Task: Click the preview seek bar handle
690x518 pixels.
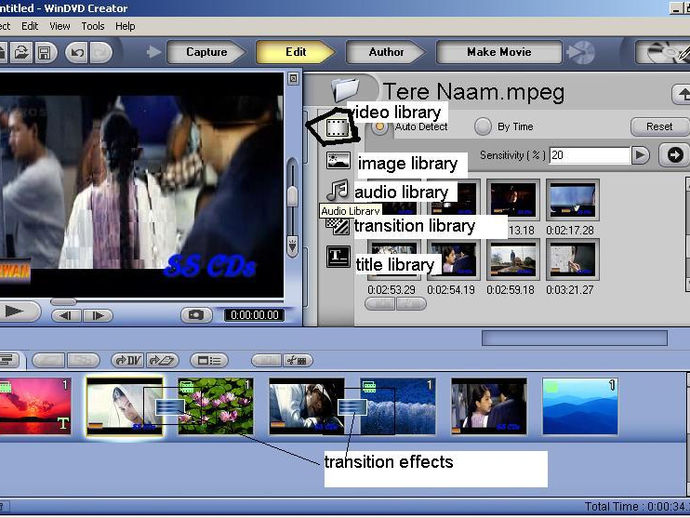Action: (63, 301)
